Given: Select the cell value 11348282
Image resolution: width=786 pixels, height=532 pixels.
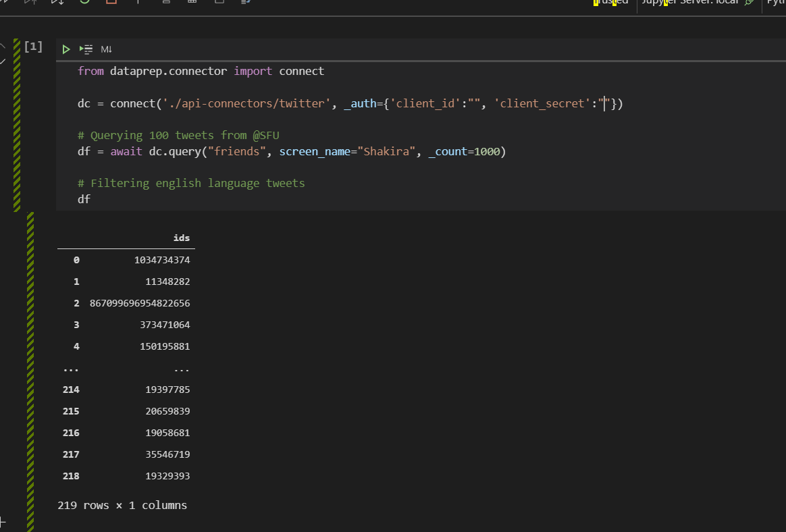Looking at the screenshot, I should (167, 282).
